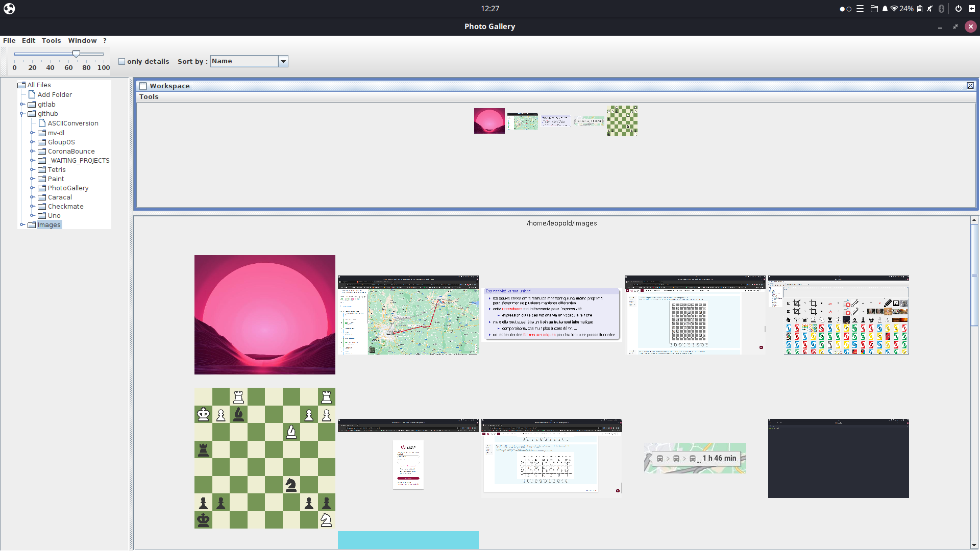980x551 pixels.
Task: Open the Sort by Name dropdown arrow
Action: (283, 62)
